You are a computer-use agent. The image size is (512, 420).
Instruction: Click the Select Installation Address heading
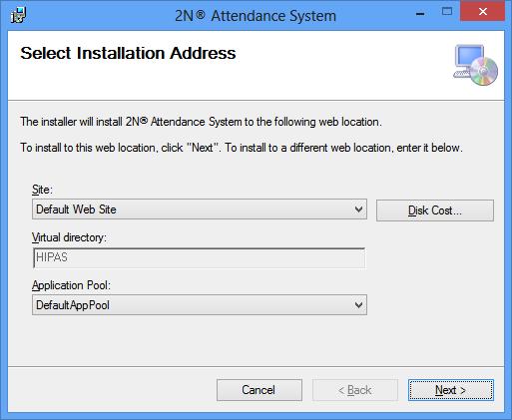(128, 53)
